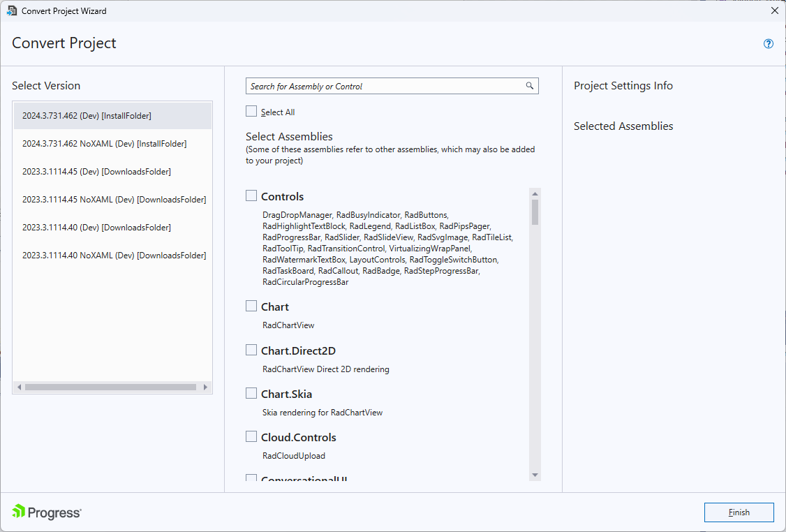Screen dimensions: 786x532
Task: Enable the Cloud.Controls checkbox
Action: (x=251, y=436)
